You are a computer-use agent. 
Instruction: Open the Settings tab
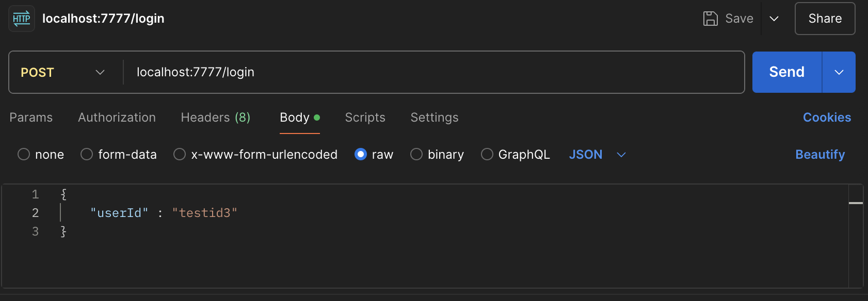[x=434, y=118]
